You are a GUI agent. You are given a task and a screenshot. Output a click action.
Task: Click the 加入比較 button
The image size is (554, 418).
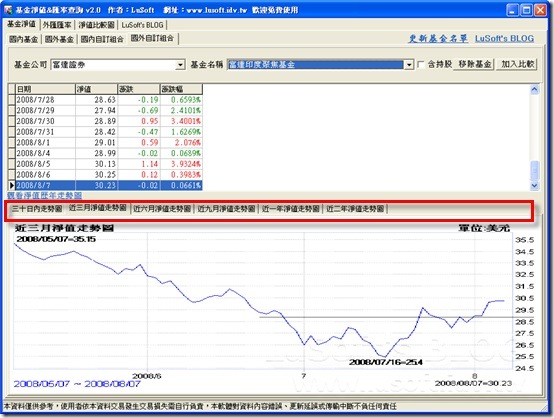pos(517,64)
